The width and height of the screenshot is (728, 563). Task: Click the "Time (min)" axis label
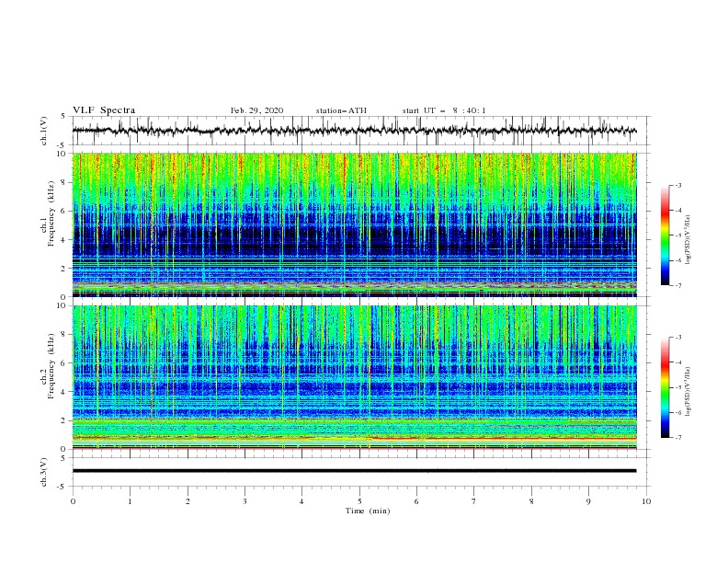coord(368,511)
